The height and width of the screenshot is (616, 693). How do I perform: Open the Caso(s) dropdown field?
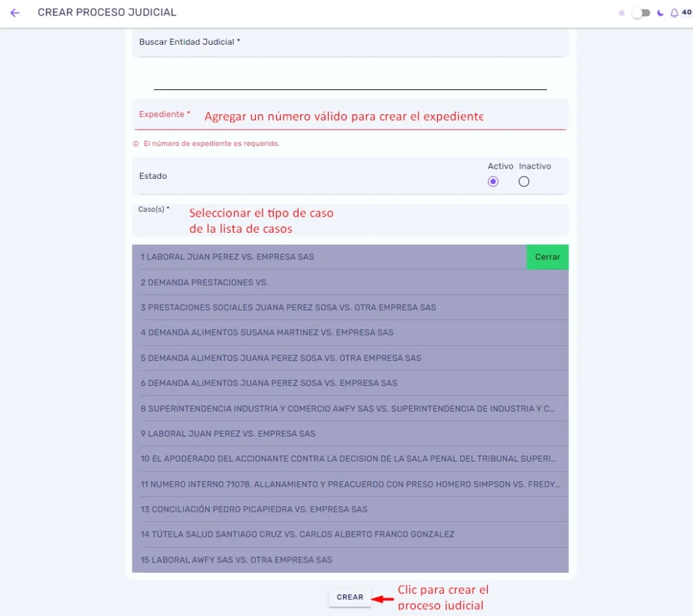[350, 220]
